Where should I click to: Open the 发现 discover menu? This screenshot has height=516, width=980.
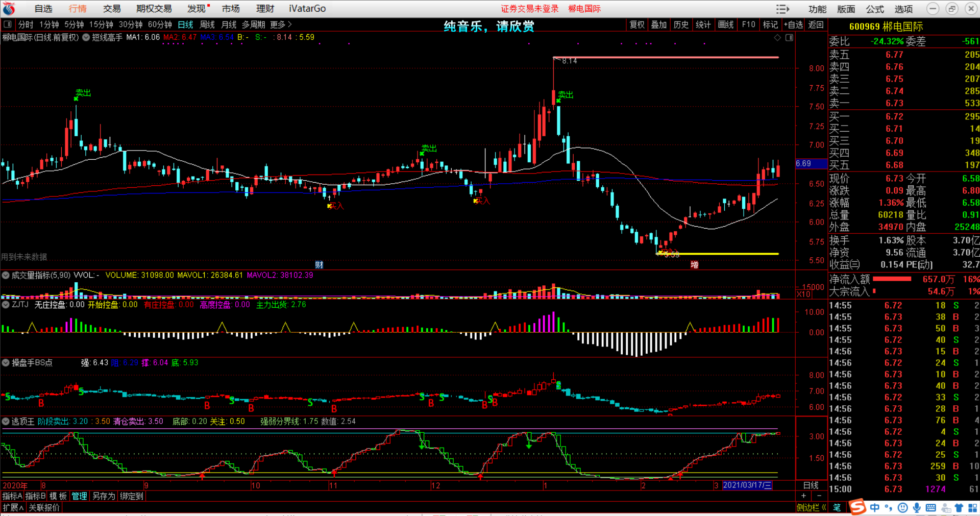(x=197, y=9)
